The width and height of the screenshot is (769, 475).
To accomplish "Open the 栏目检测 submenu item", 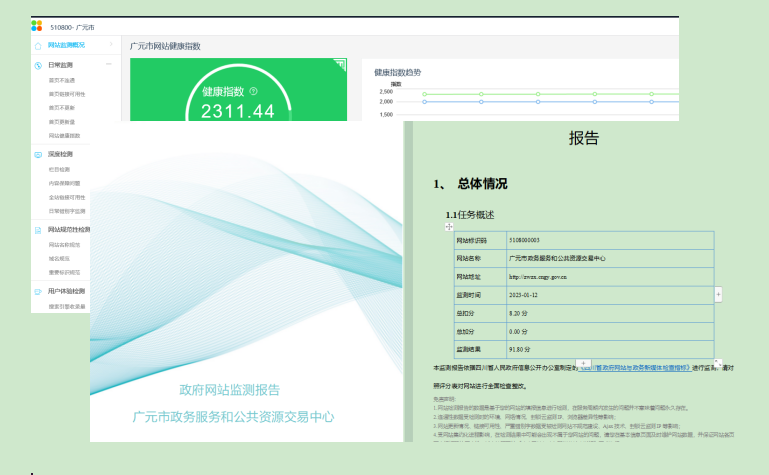I will click(x=59, y=170).
